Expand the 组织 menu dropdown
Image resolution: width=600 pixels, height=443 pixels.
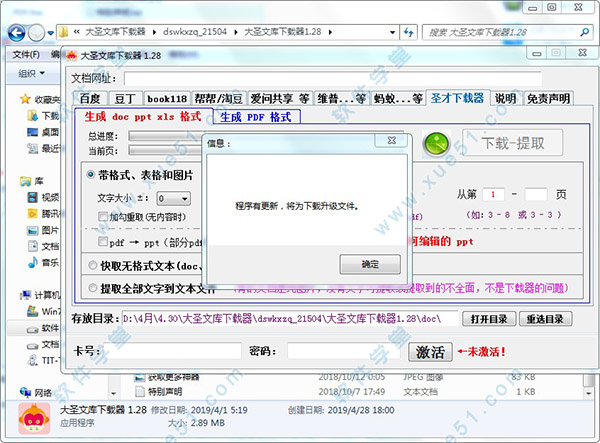[31, 73]
